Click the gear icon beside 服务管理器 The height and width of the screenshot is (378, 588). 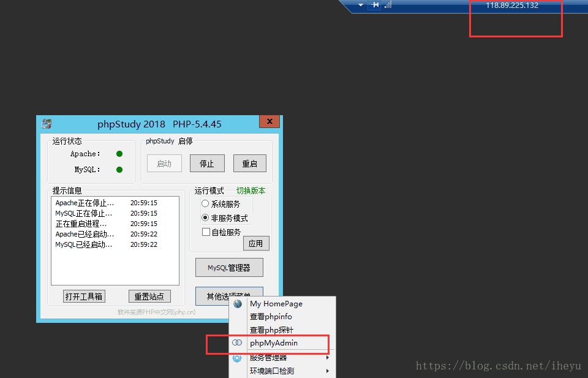(x=237, y=358)
